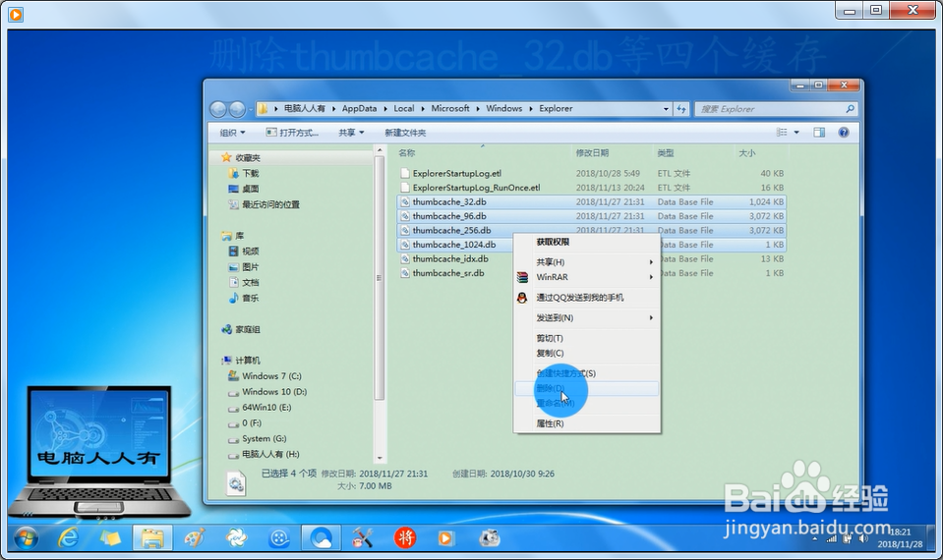Select file ExplorerStartupLog.etl
The height and width of the screenshot is (560, 943).
[457, 173]
